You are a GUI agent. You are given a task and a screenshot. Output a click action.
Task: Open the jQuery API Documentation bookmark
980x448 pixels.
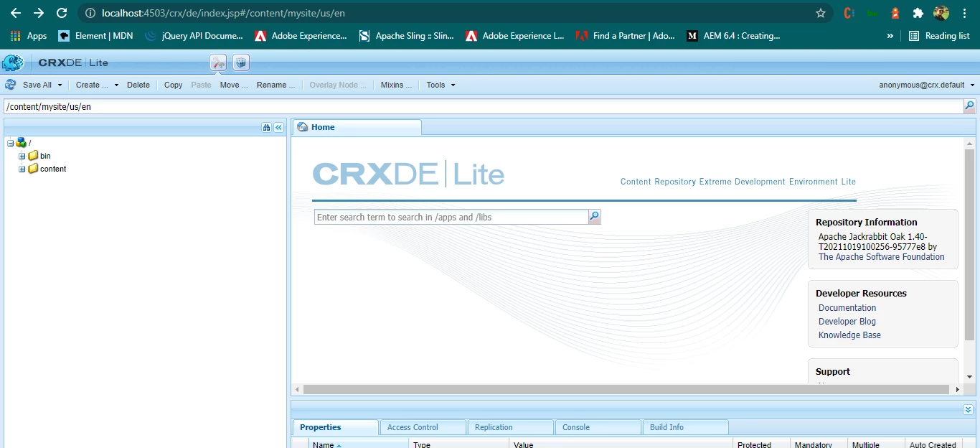194,36
